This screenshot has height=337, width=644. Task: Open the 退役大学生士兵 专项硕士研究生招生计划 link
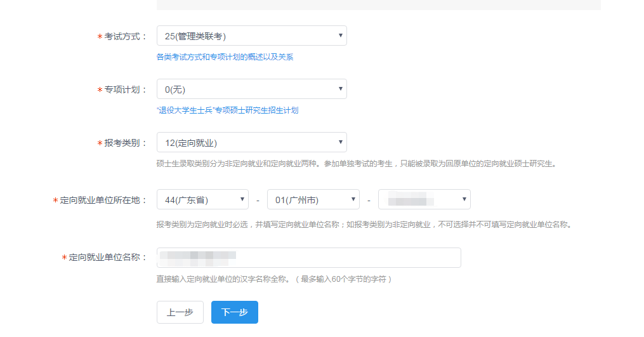227,110
